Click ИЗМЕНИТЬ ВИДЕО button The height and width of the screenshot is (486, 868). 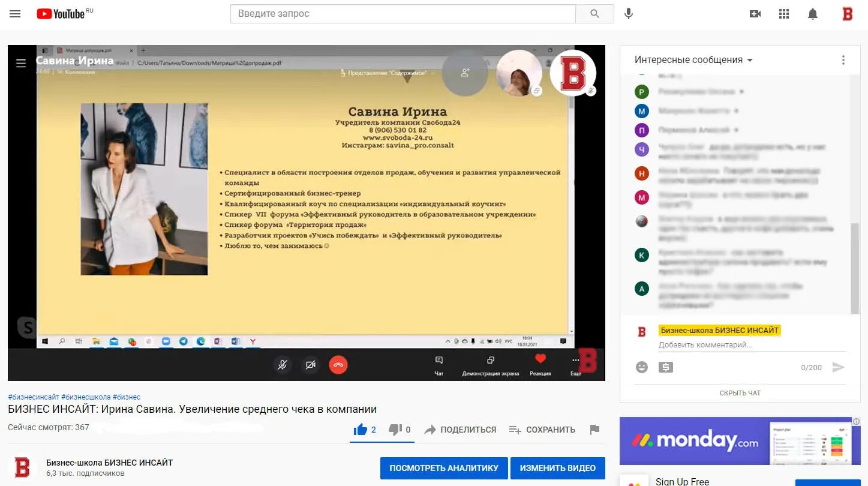point(558,468)
